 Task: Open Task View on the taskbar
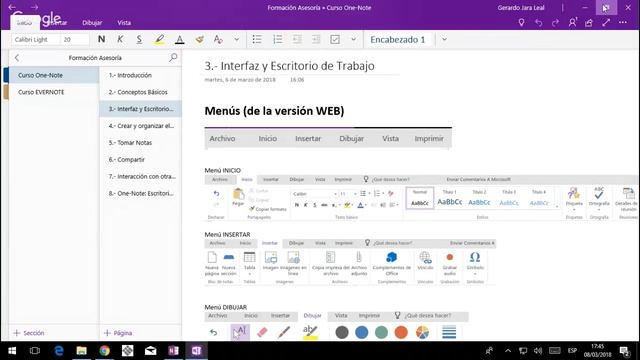point(35,351)
